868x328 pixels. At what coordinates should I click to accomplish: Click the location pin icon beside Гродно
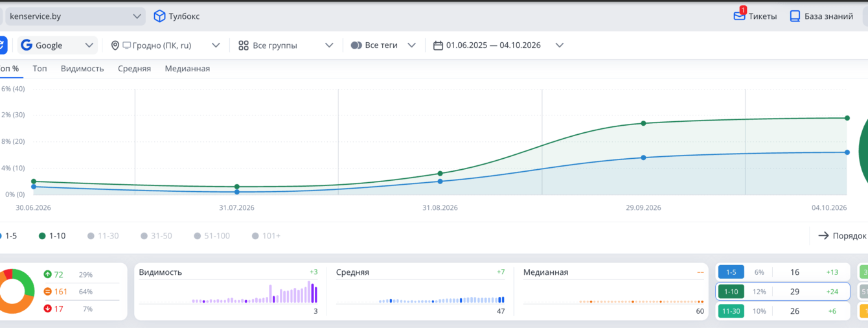point(115,45)
